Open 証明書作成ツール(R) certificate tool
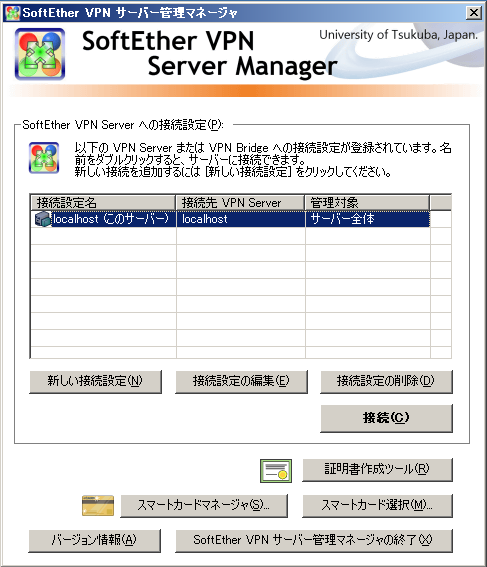Screen dimensions: 487x567 click(377, 470)
